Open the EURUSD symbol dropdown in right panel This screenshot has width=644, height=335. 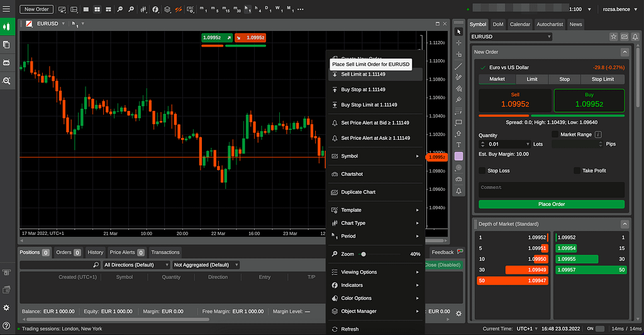[511, 37]
